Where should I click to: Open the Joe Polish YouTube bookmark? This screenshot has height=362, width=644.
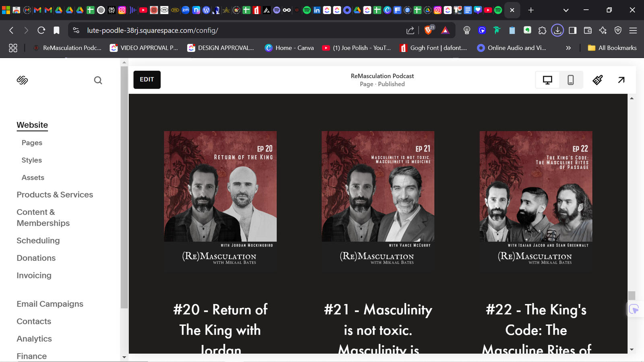357,48
